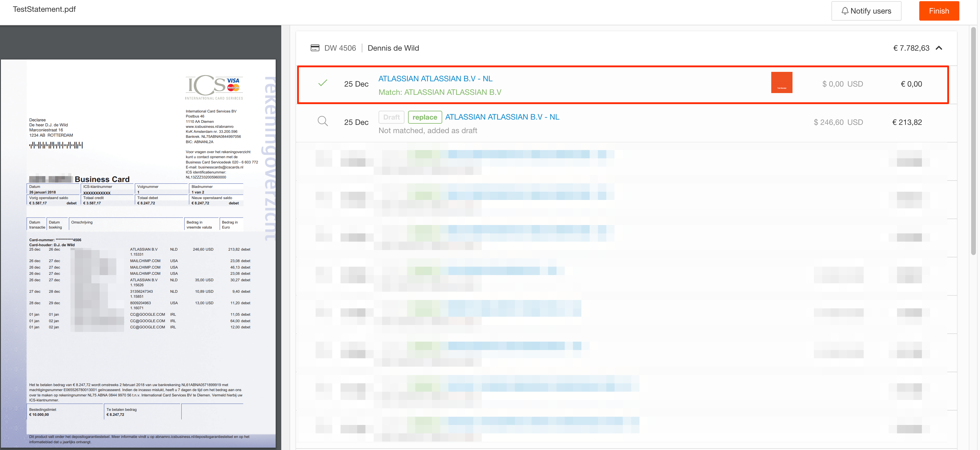This screenshot has height=450, width=980.
Task: Click the right-side vertical scrollbar
Action: click(x=973, y=141)
